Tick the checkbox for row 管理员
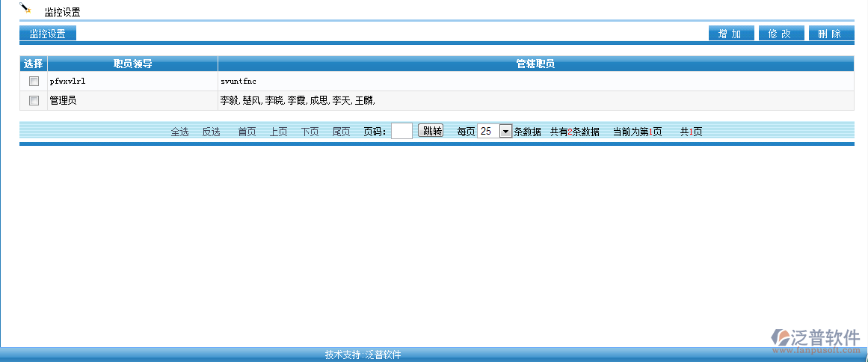This screenshot has height=362, width=868. pyautogui.click(x=34, y=101)
